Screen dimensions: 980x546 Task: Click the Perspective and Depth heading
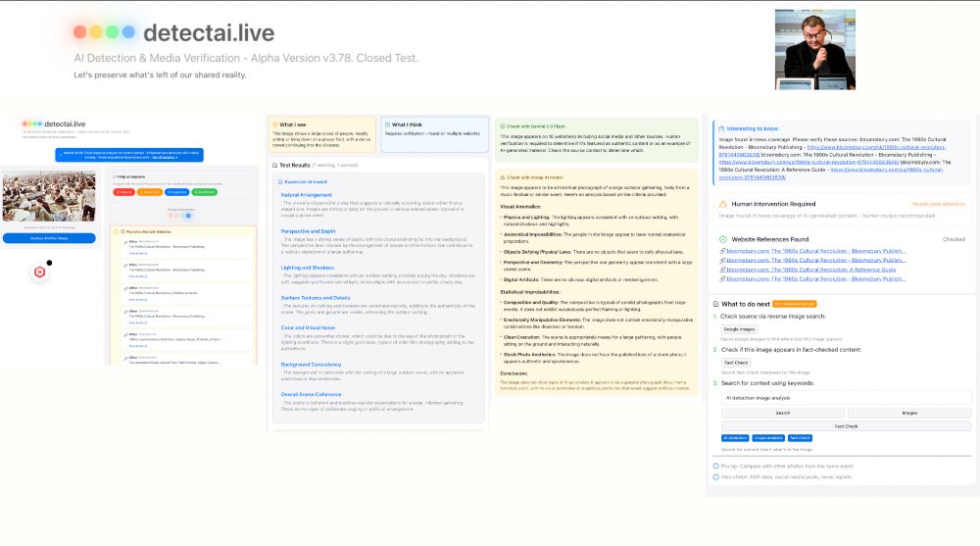click(x=308, y=231)
